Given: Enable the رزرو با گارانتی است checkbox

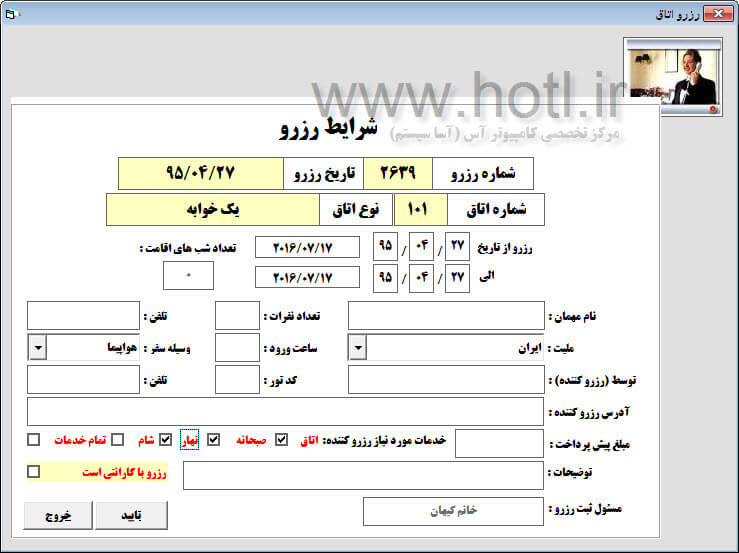Looking at the screenshot, I should [x=34, y=471].
